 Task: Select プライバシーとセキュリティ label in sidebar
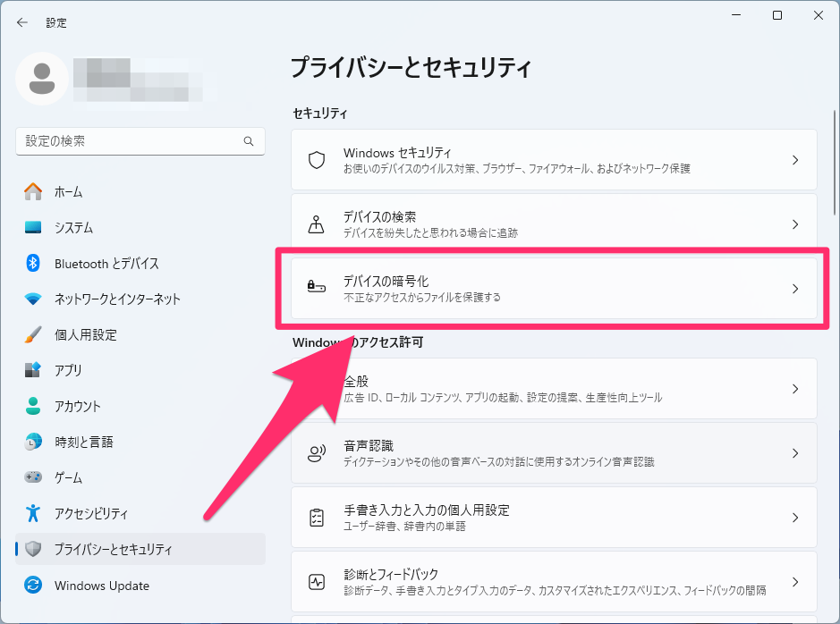tap(113, 549)
